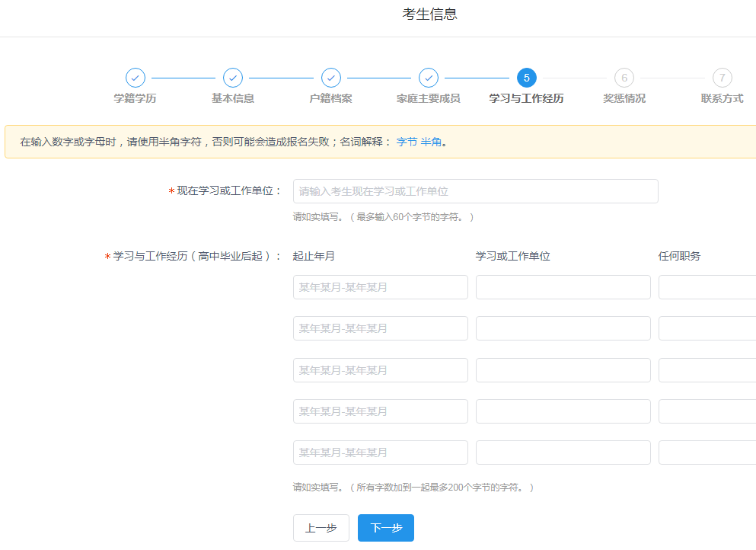Click the step 6 circle icon

[624, 78]
